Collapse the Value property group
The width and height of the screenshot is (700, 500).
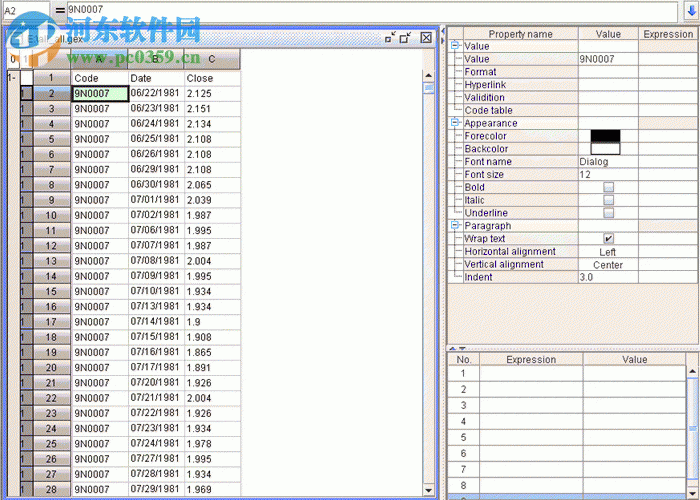click(x=455, y=46)
